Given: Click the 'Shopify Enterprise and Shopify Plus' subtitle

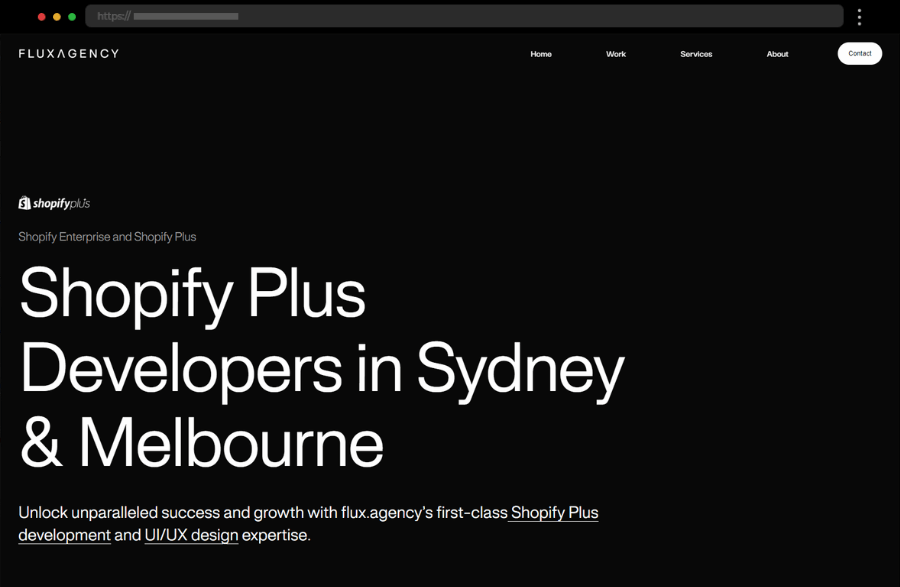Looking at the screenshot, I should [107, 236].
